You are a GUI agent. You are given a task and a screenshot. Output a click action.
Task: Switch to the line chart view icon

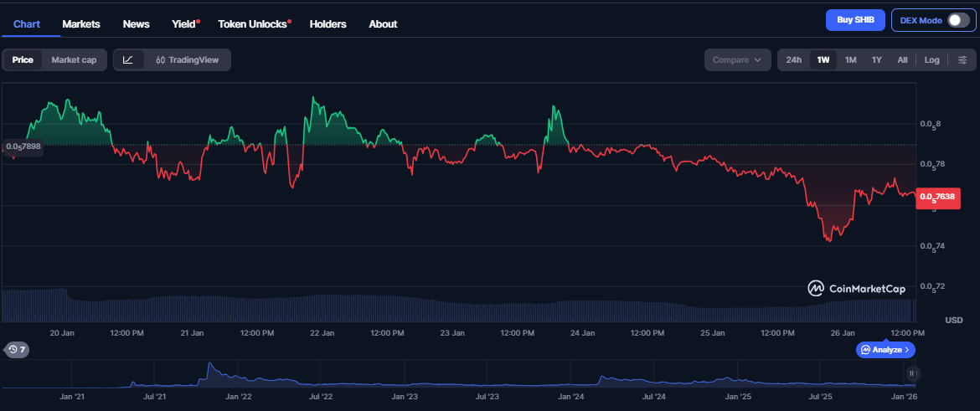pyautogui.click(x=128, y=59)
